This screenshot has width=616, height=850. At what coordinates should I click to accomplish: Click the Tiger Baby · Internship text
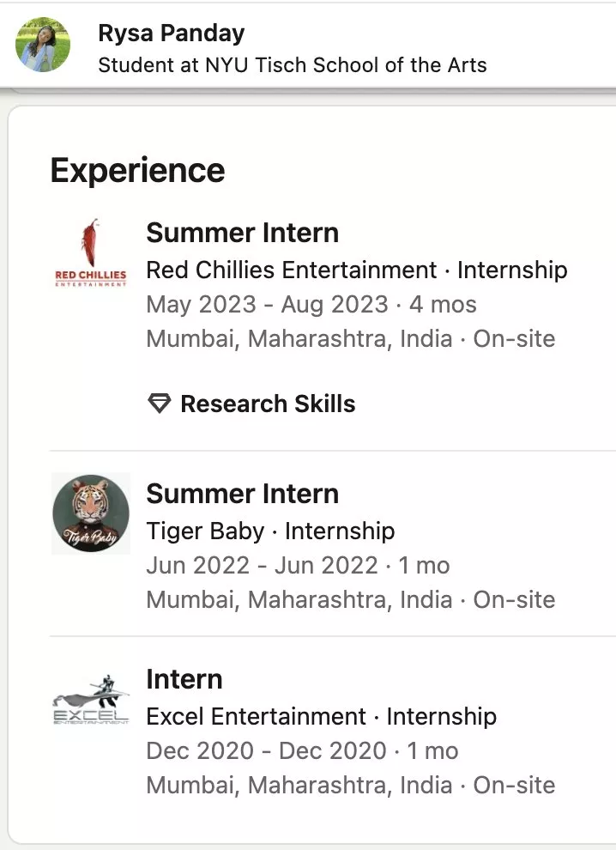(x=270, y=531)
